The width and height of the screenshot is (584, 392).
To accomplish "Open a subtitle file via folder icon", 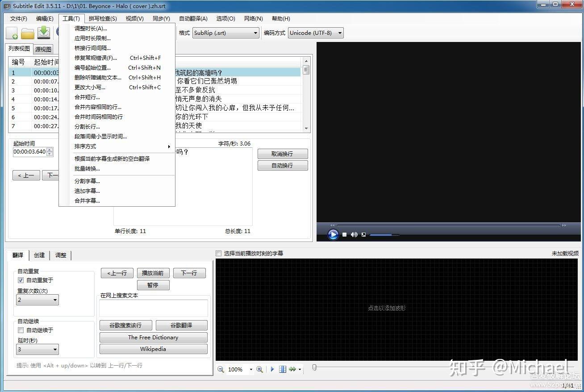I will (x=28, y=33).
